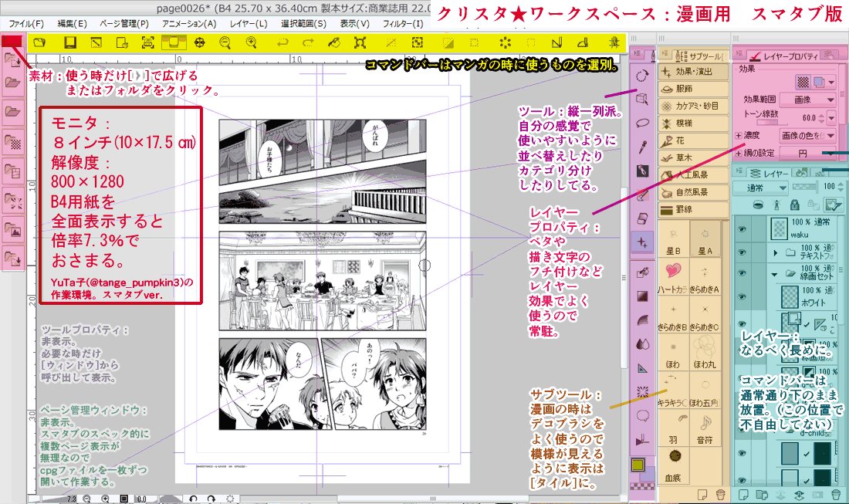
Task: Click the Undo arrow in the command bar
Action: (x=282, y=42)
